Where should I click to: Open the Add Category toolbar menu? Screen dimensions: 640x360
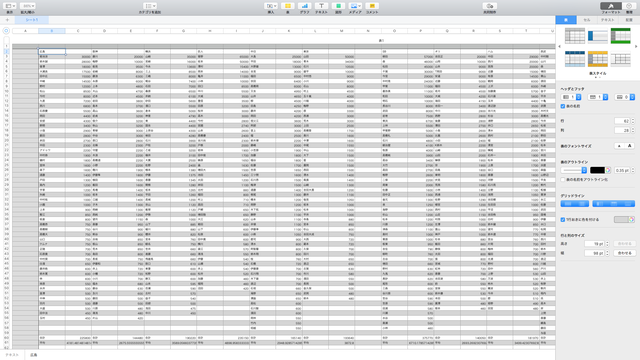coord(149,6)
